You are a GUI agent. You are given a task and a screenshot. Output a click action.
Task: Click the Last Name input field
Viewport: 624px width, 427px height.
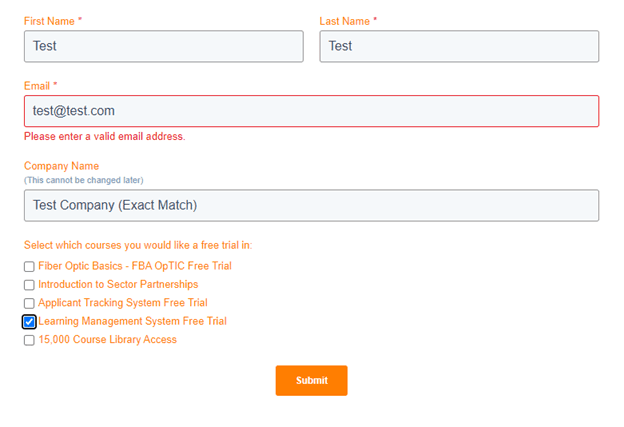459,46
